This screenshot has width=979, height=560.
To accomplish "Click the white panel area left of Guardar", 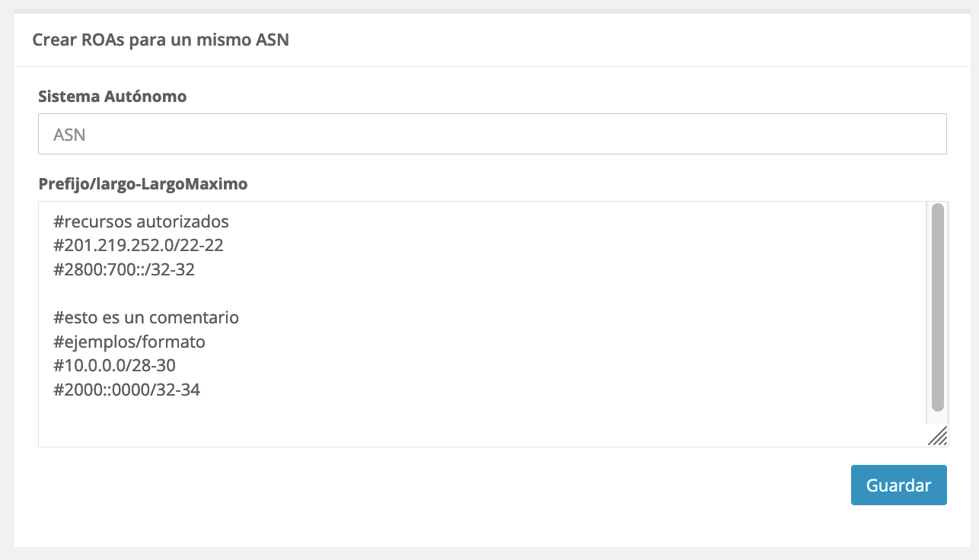I will (x=457, y=485).
